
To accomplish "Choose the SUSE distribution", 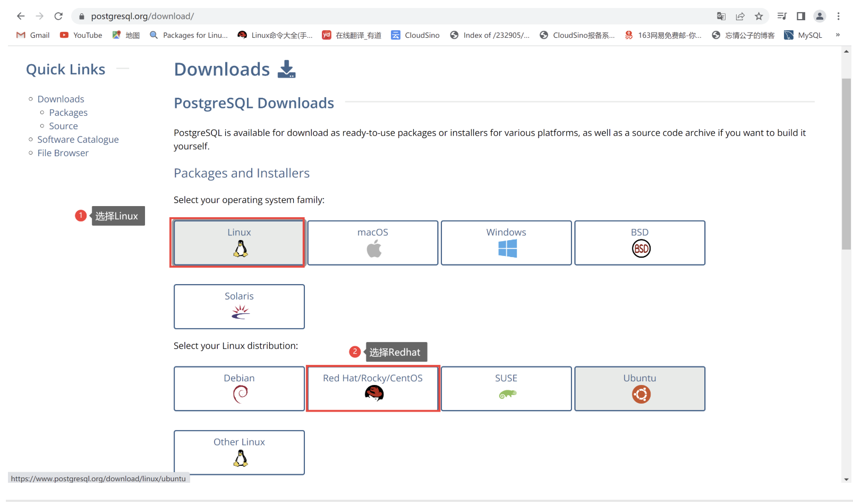I will point(506,389).
